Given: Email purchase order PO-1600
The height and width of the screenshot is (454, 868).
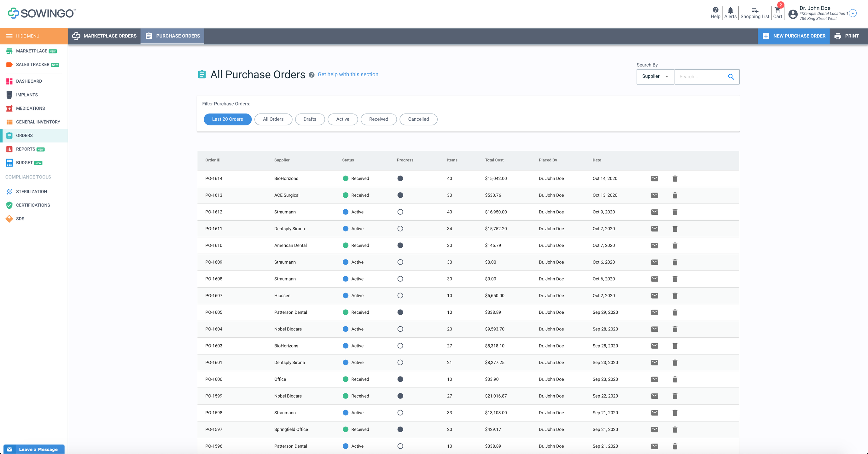Looking at the screenshot, I should point(654,379).
